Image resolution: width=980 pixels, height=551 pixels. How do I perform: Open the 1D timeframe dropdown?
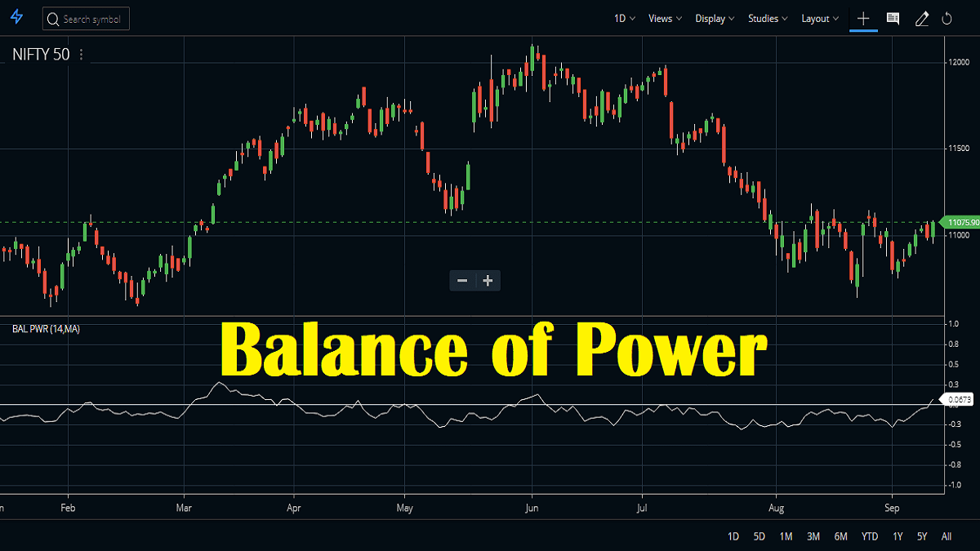[x=623, y=18]
